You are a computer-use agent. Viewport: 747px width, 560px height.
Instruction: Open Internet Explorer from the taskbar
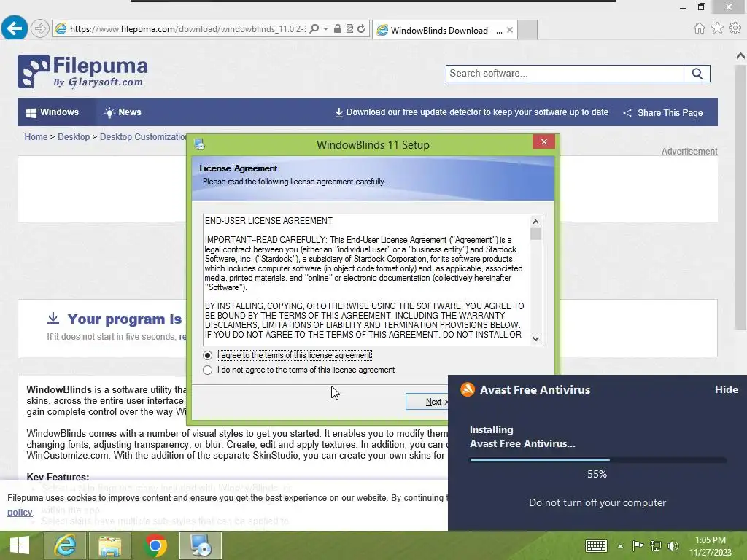tap(65, 545)
